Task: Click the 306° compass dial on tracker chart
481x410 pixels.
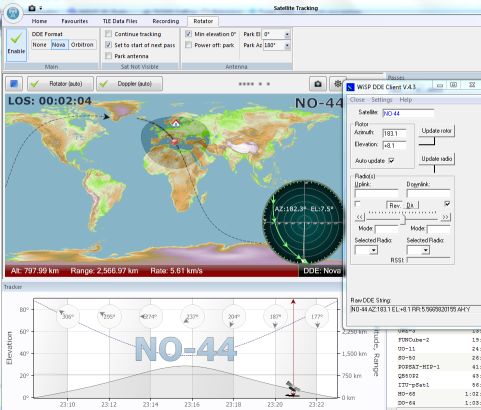Action: (x=68, y=316)
